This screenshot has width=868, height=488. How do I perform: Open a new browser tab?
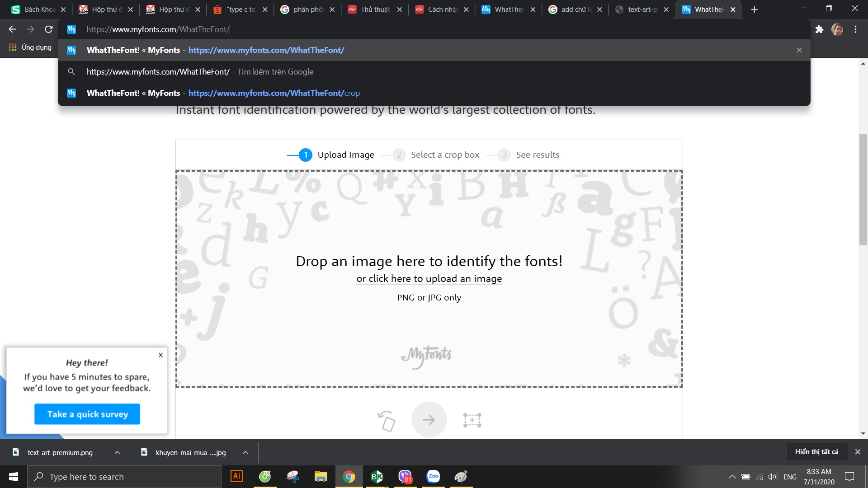pos(754,9)
